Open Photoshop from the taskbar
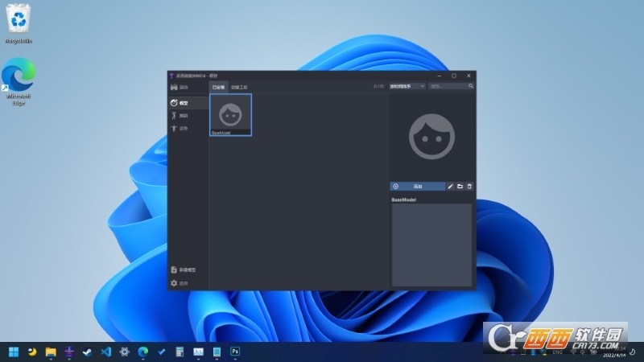 click(x=236, y=352)
